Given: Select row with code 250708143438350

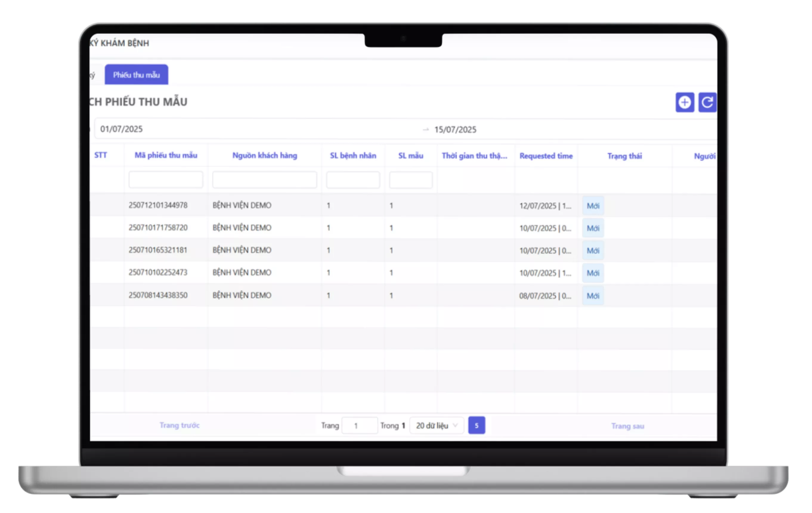Looking at the screenshot, I should pyautogui.click(x=403, y=295).
